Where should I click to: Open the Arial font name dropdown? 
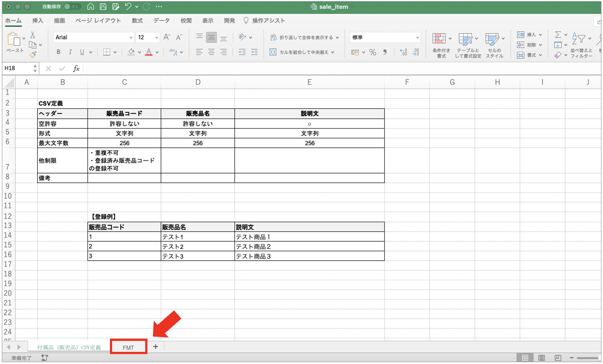coord(131,38)
